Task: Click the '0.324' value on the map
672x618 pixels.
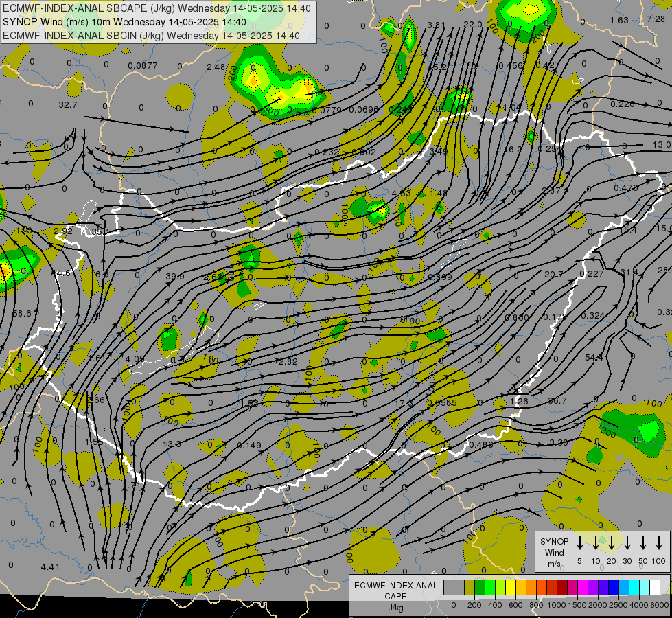Action: [x=592, y=315]
